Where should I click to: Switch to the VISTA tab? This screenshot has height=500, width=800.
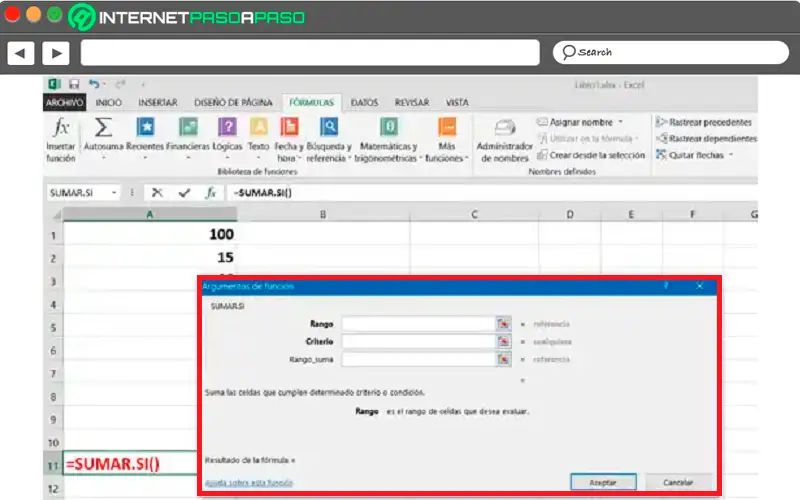457,103
